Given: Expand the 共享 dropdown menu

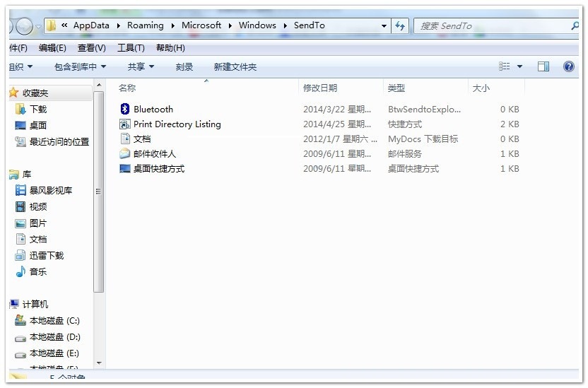Looking at the screenshot, I should (x=141, y=67).
